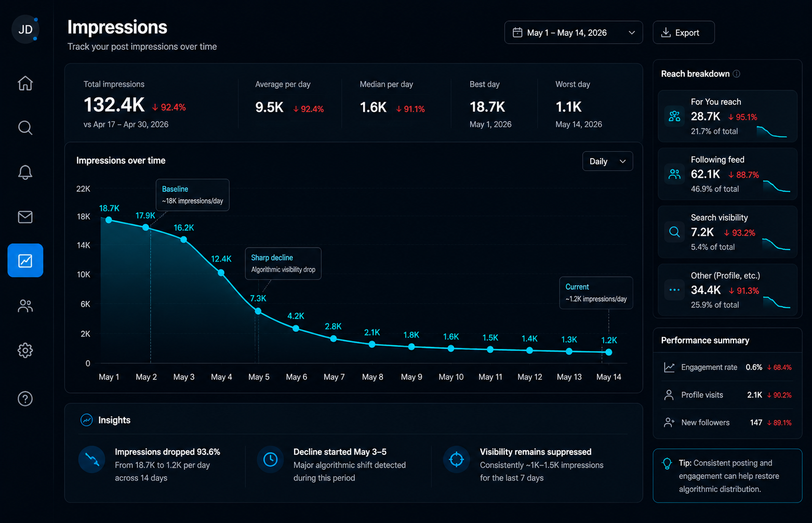Open Settings gear in sidebar
Image resolution: width=812 pixels, height=523 pixels.
click(x=25, y=350)
